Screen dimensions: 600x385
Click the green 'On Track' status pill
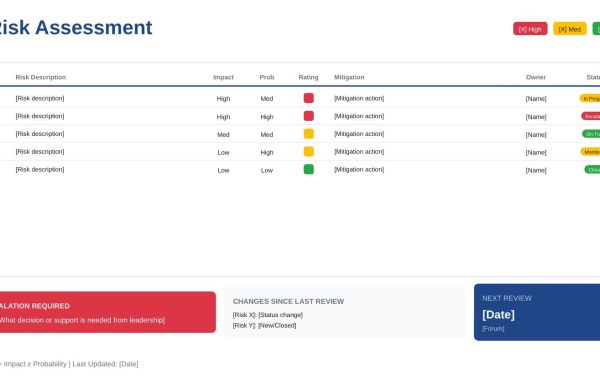(591, 134)
